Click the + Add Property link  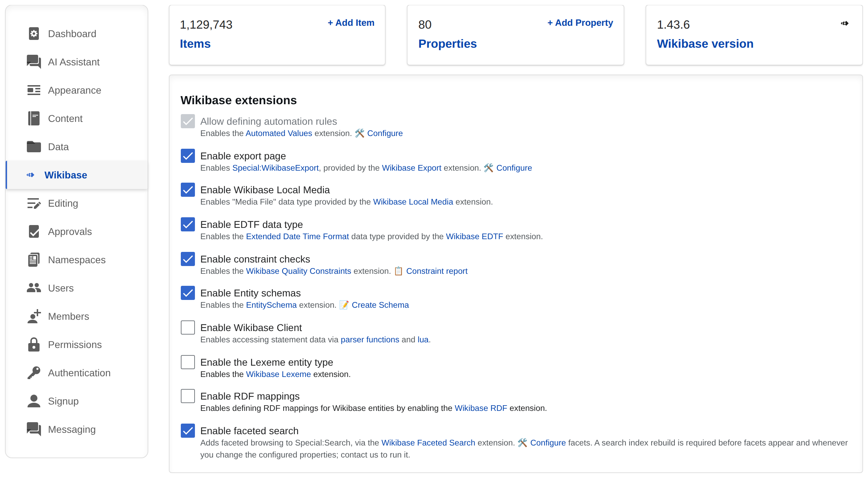click(x=580, y=23)
